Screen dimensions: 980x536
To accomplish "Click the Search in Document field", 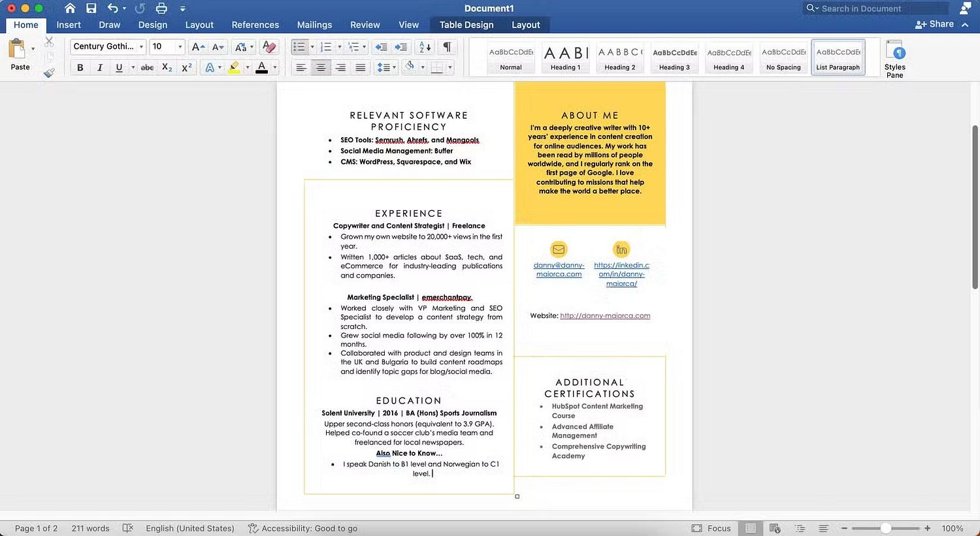I will (x=875, y=8).
